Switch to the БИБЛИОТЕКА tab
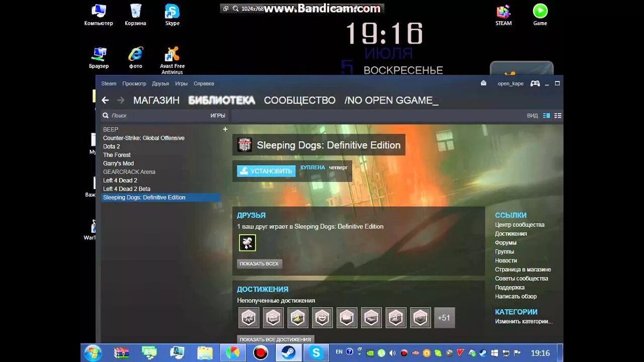Image resolution: width=644 pixels, height=362 pixels. coord(222,100)
